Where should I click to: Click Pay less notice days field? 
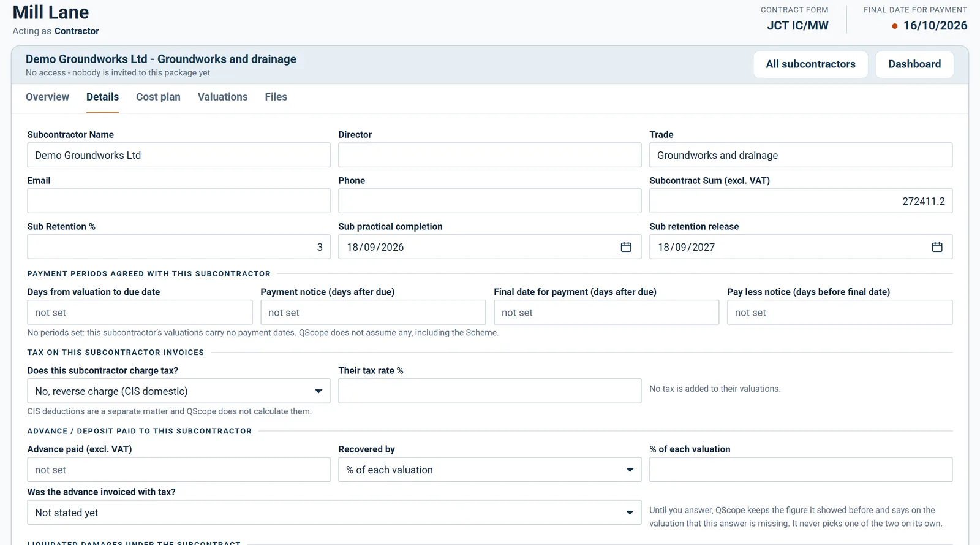(x=840, y=313)
